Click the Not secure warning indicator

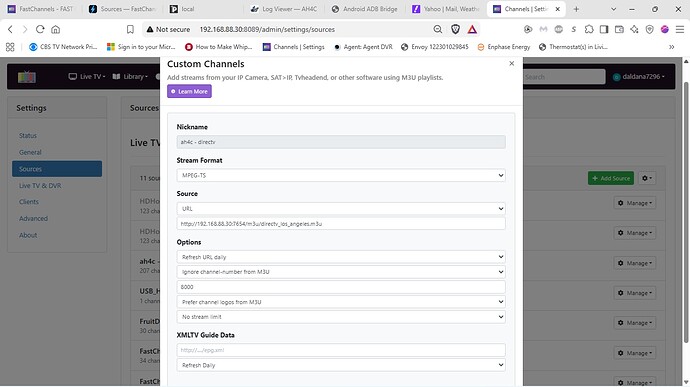click(x=168, y=29)
